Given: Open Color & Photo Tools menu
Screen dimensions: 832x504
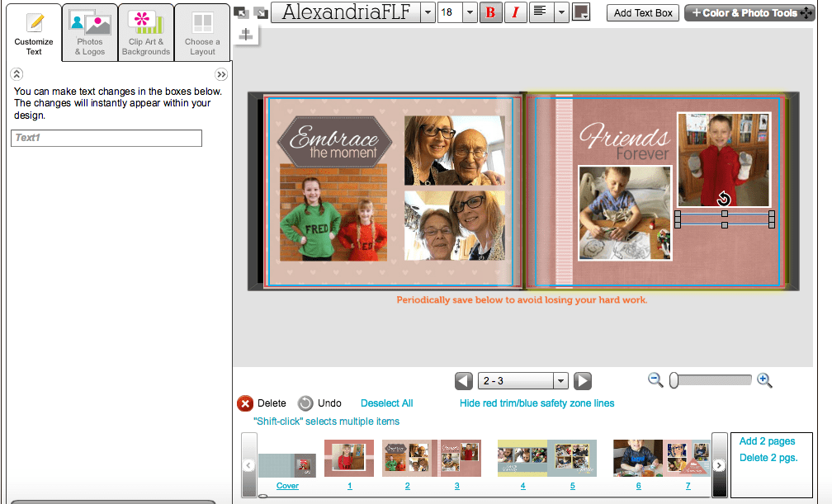Looking at the screenshot, I should [x=749, y=12].
